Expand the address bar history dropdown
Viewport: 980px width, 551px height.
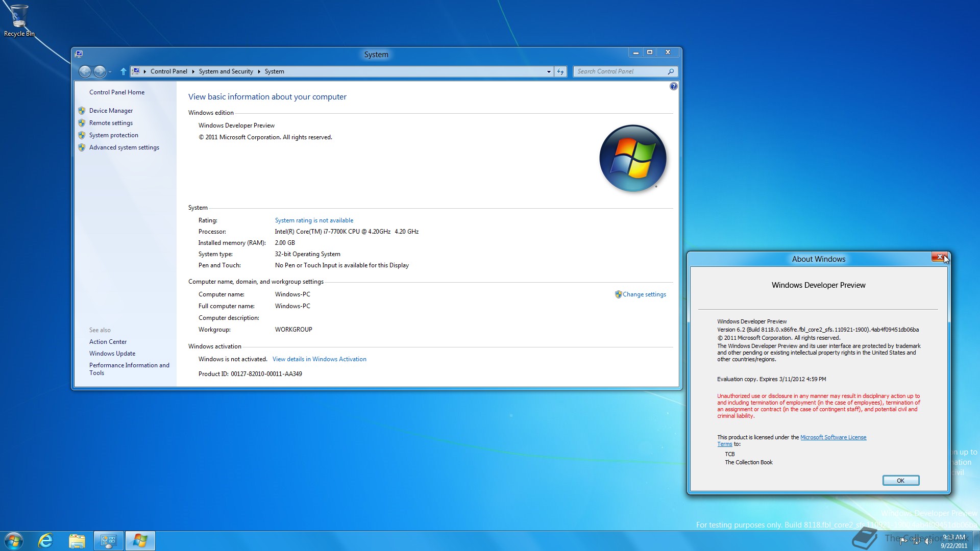click(549, 72)
